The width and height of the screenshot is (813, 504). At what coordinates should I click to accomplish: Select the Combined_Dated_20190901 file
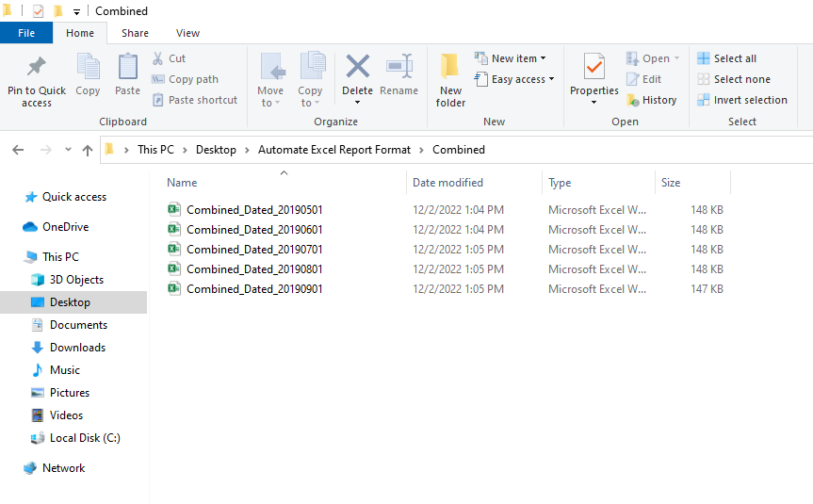pos(254,289)
